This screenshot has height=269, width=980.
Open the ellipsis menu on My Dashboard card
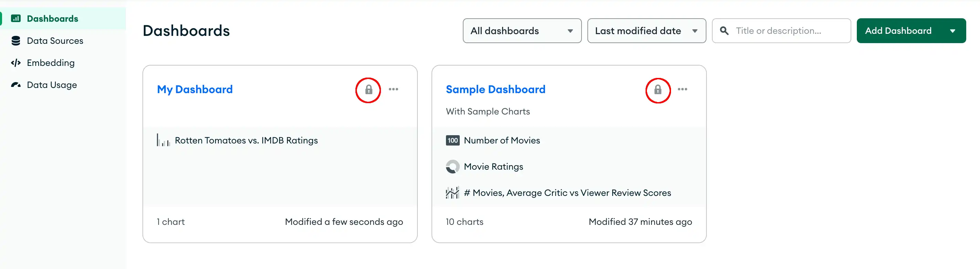click(393, 89)
